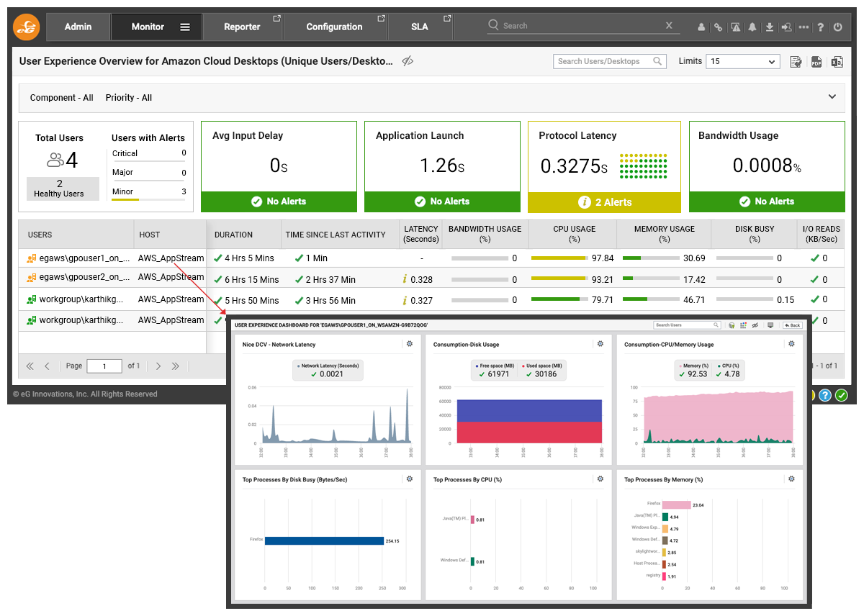This screenshot has width=864, height=616.
Task: Sort by the USERS column header
Action: [76, 235]
